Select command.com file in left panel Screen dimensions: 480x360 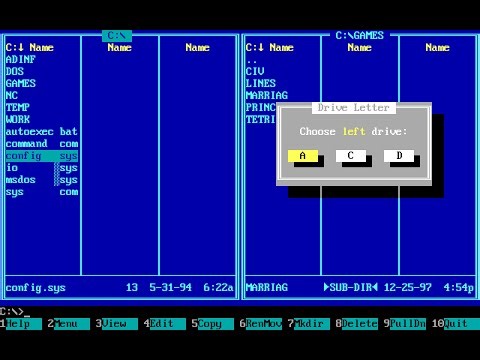point(42,143)
